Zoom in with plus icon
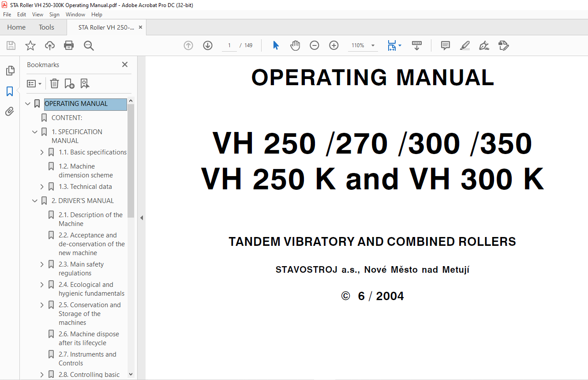This screenshot has height=380, width=588. click(334, 45)
